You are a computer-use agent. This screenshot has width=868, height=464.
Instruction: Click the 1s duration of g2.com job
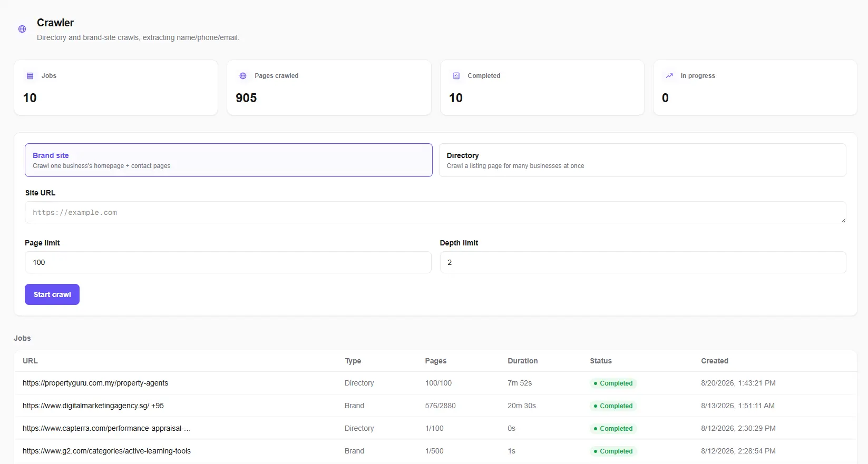coord(511,451)
